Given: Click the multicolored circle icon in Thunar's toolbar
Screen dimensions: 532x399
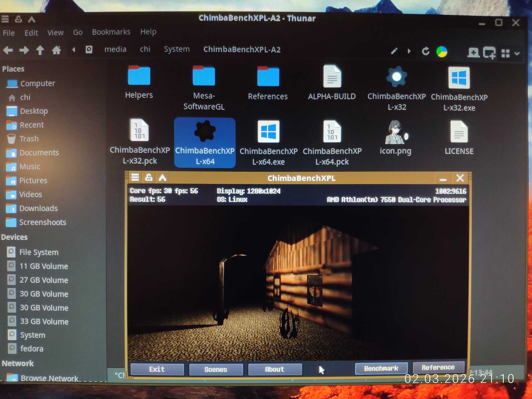Looking at the screenshot, I should 442,52.
